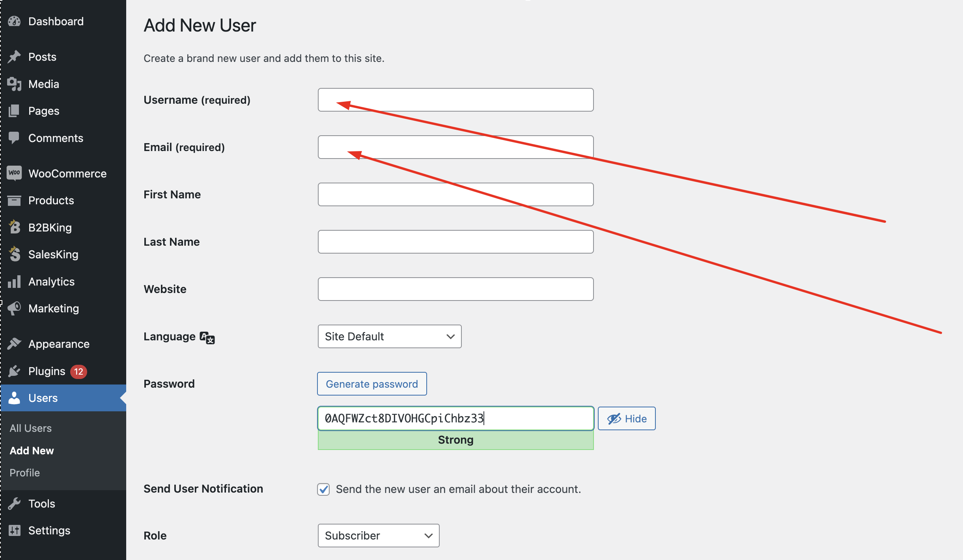Click the generated password text field
Viewport: 963px width, 560px height.
[455, 418]
